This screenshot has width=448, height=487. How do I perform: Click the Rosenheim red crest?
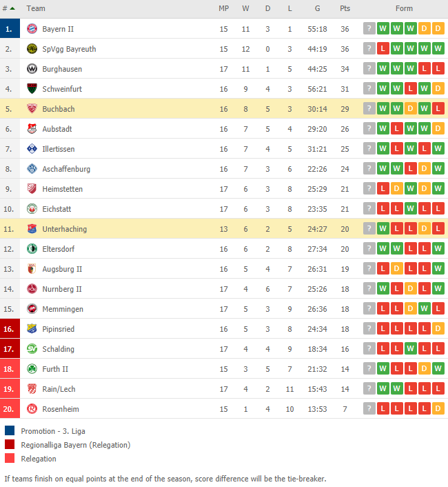coord(32,409)
